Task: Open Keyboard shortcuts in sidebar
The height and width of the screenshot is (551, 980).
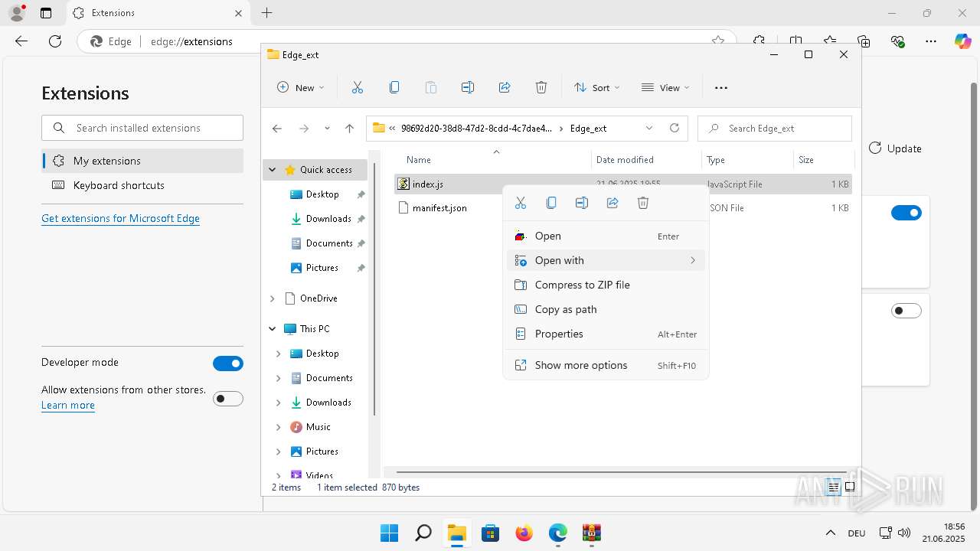Action: coord(142,185)
